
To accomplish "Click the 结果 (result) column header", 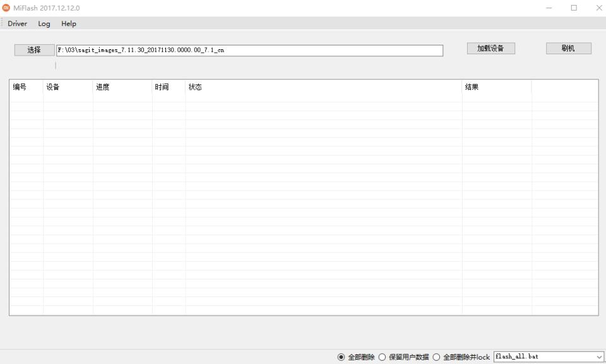I will pyautogui.click(x=472, y=87).
